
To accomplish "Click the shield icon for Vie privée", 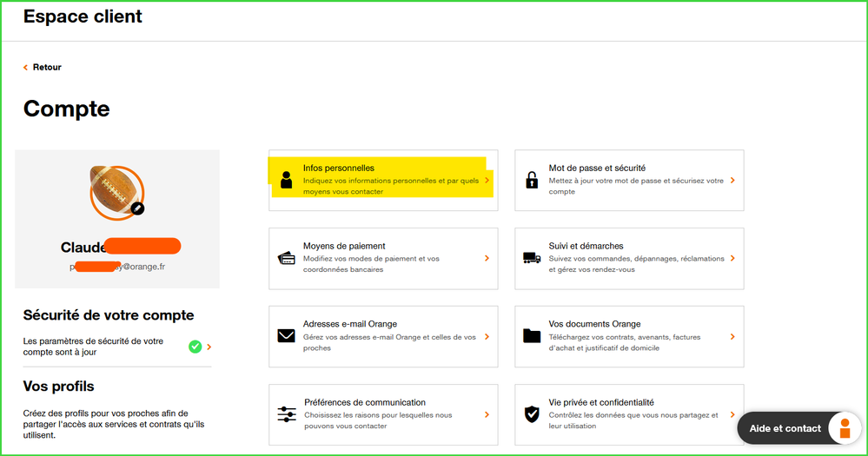I will (532, 414).
